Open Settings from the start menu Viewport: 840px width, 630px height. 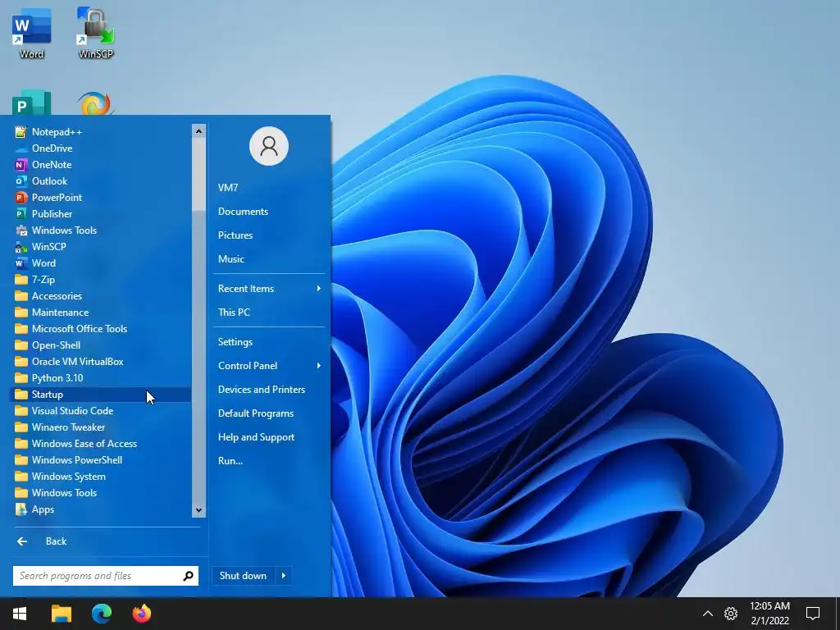tap(269, 342)
